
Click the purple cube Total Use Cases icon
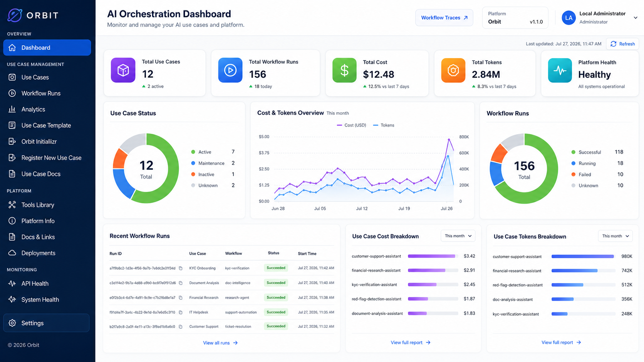(x=123, y=70)
